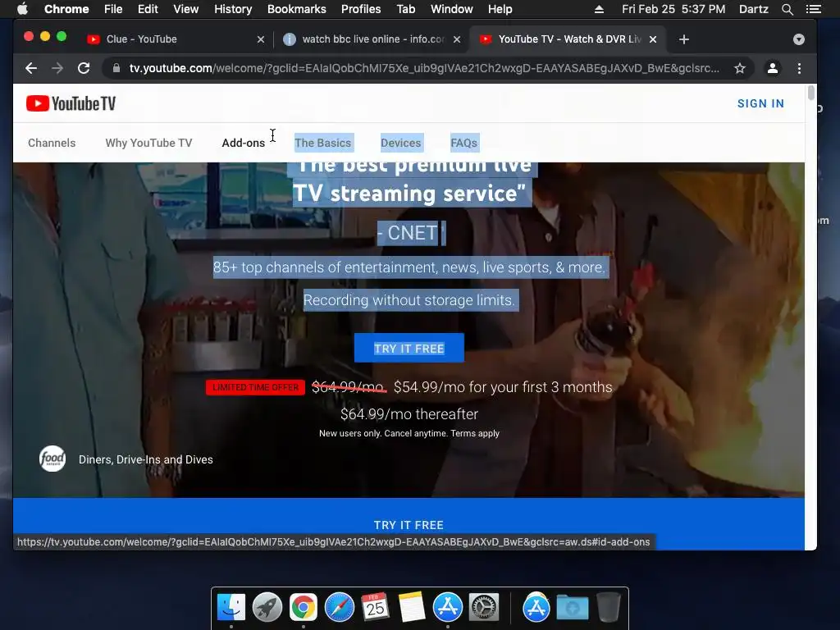Screen dimensions: 840x630
Task: Open the tab search dropdown arrow
Action: 799,39
